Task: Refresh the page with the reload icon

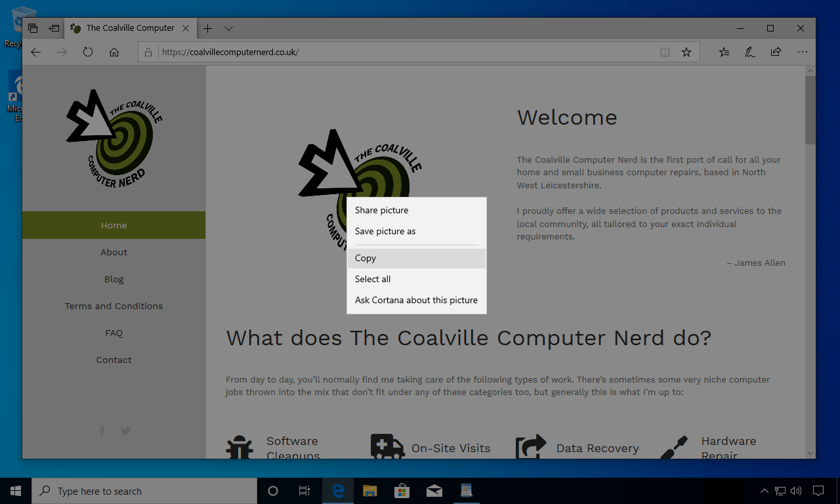Action: pos(88,52)
